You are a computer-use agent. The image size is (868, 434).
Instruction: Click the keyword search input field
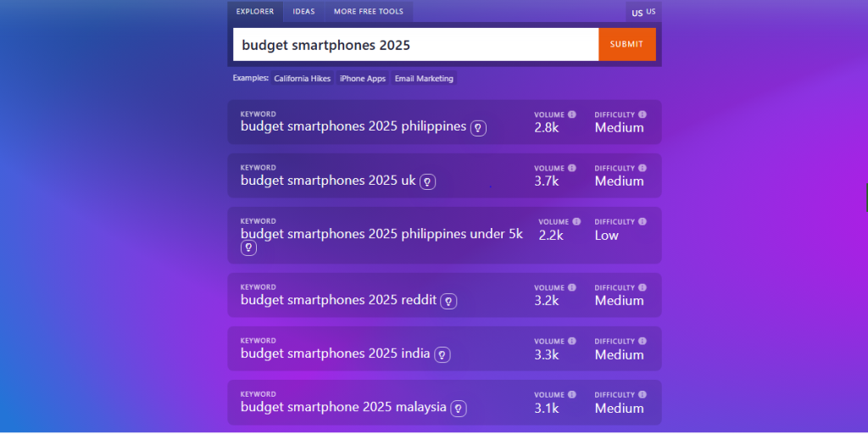(415, 45)
